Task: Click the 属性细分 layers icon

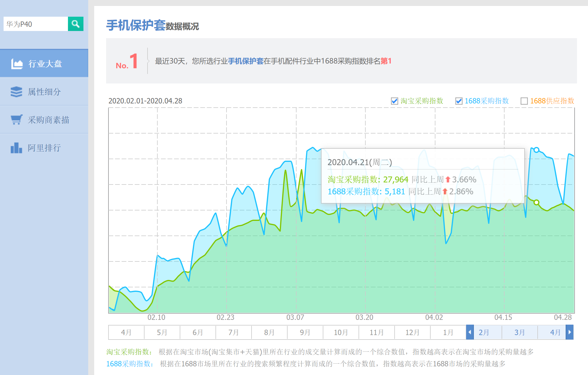Action: pyautogui.click(x=16, y=92)
